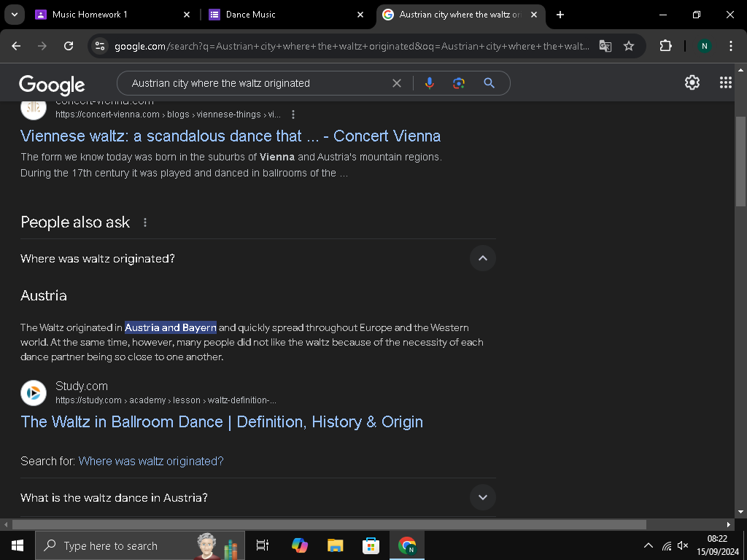The image size is (747, 560).
Task: Open the Chrome extensions puzzle icon
Action: tap(665, 46)
